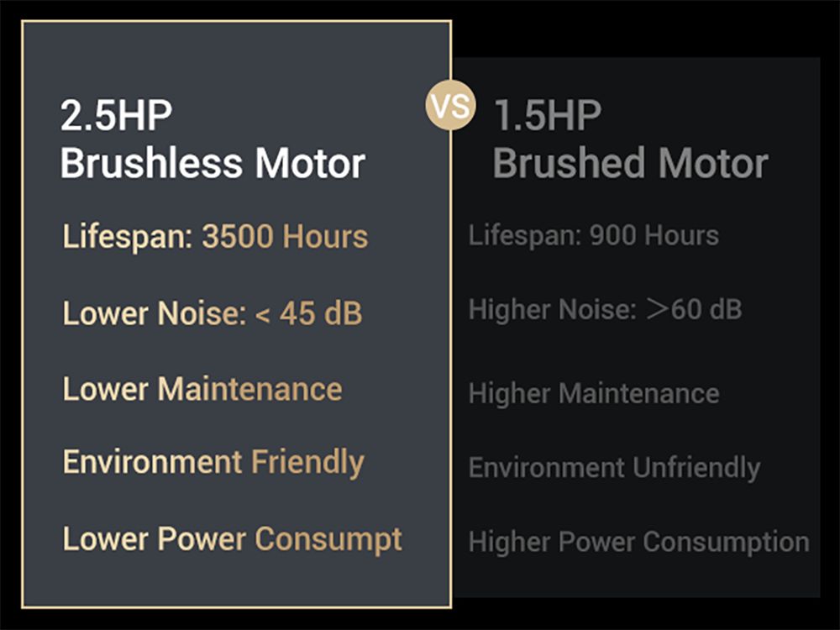The width and height of the screenshot is (840, 630).
Task: Select the Environment Unfriendly line
Action: [x=614, y=468]
